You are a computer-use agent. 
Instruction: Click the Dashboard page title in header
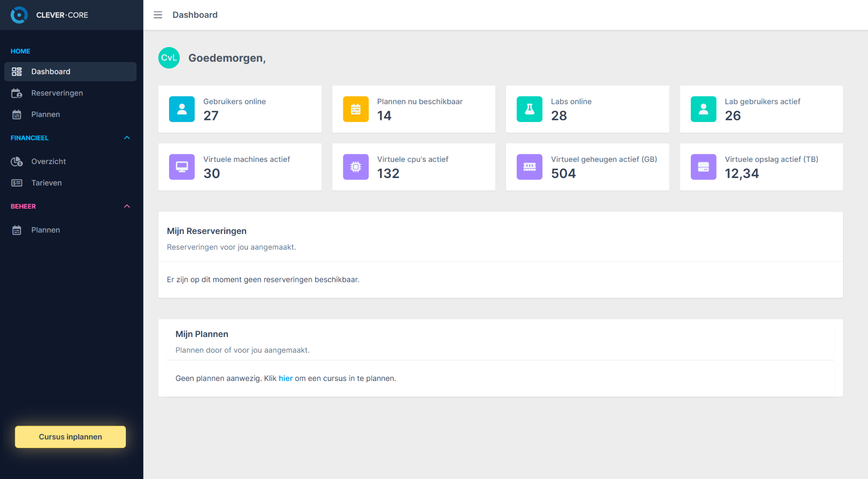195,15
